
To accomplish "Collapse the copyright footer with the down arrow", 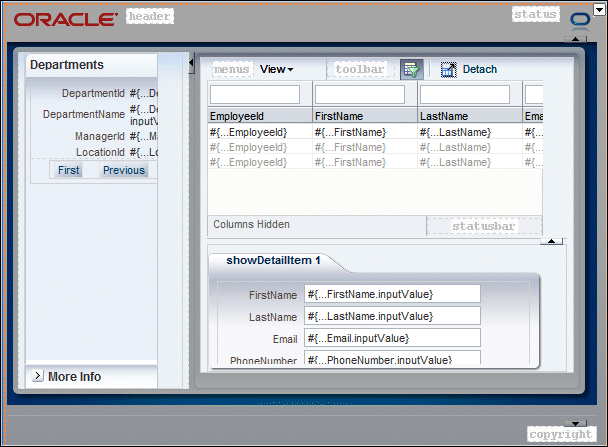I will click(575, 423).
